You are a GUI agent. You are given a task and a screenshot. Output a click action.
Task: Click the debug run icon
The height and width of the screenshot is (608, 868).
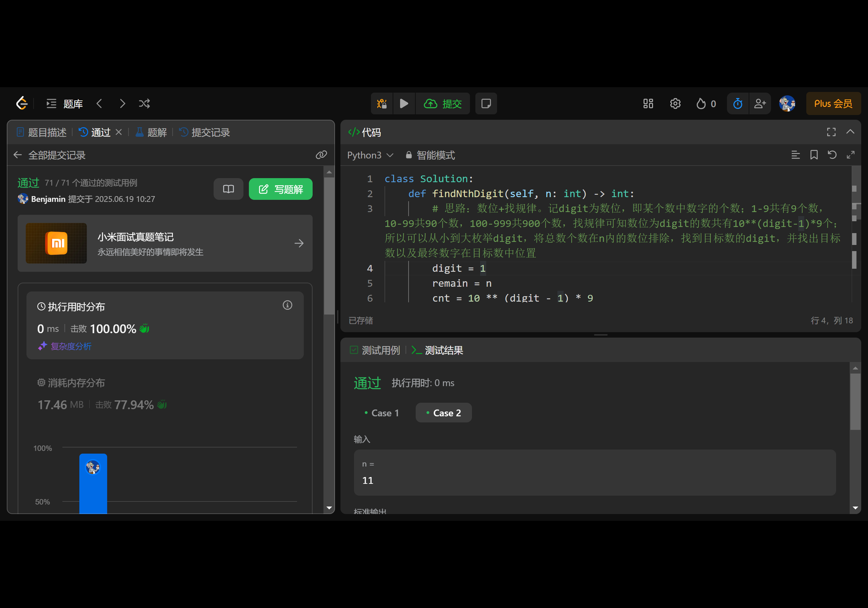(x=381, y=103)
